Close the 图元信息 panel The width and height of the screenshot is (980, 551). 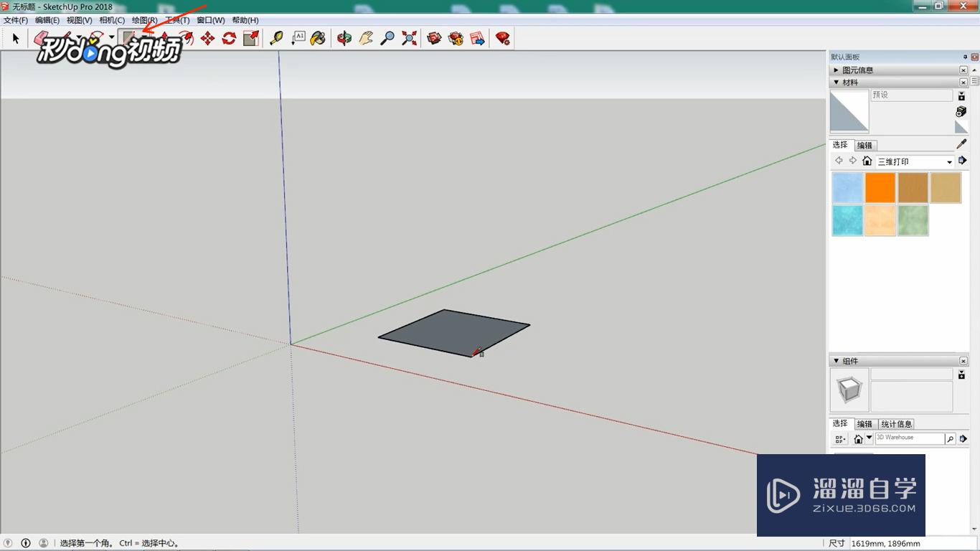tap(963, 70)
